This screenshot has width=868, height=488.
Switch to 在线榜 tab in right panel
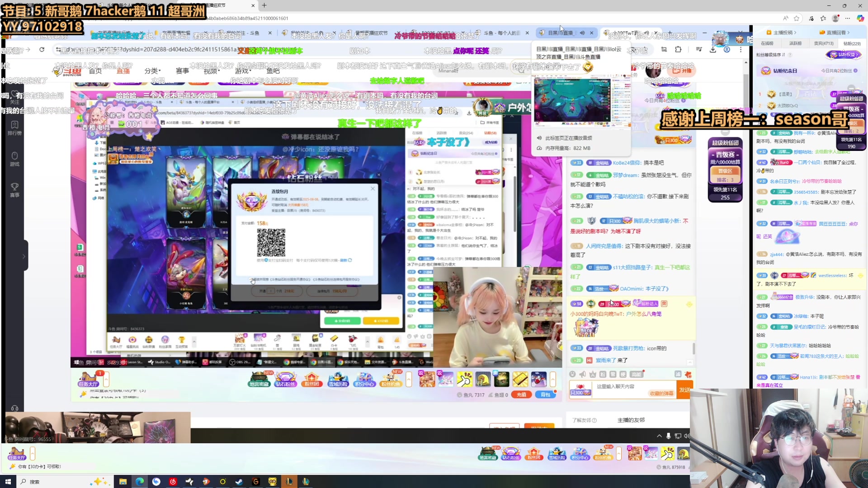[767, 43]
